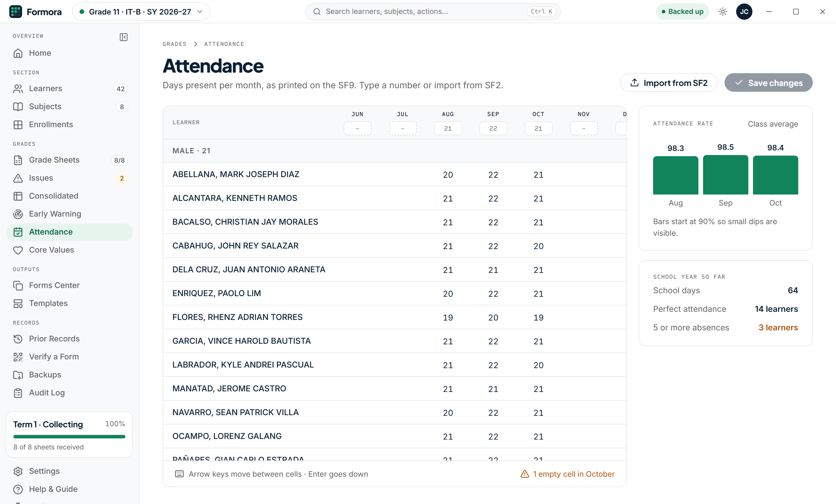Click the Issues warning triangle icon
The image size is (836, 504).
pyautogui.click(x=18, y=178)
